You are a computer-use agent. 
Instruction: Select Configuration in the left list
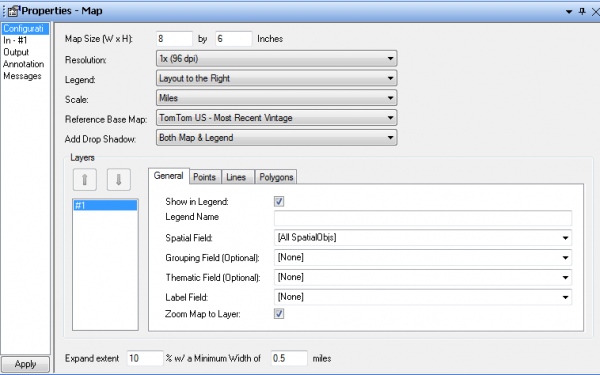tap(25, 29)
